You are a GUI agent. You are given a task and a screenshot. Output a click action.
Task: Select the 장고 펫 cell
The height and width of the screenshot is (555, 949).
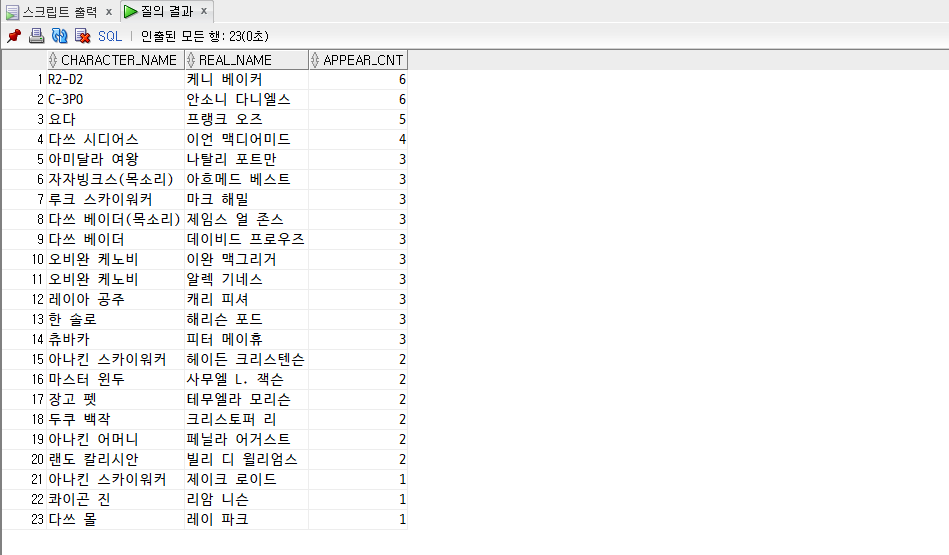pyautogui.click(x=116, y=399)
